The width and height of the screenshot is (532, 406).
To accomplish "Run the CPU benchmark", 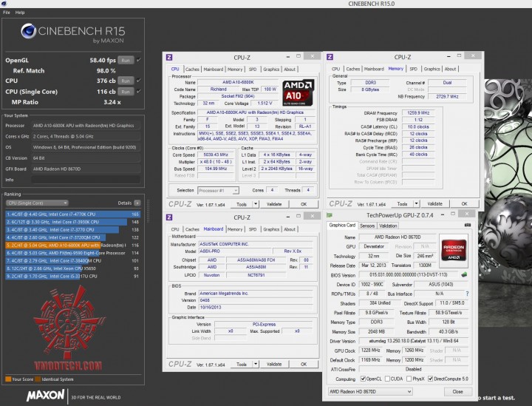I will 126,81.
